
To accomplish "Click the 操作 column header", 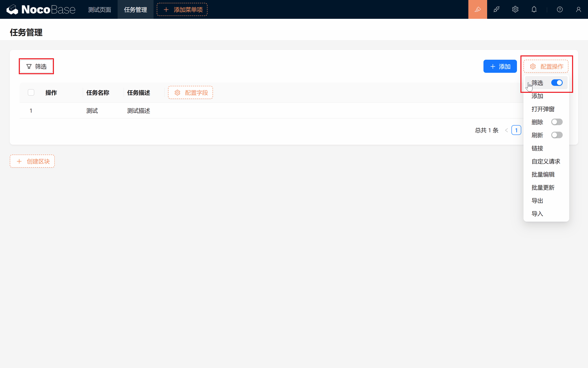I will 51,92.
